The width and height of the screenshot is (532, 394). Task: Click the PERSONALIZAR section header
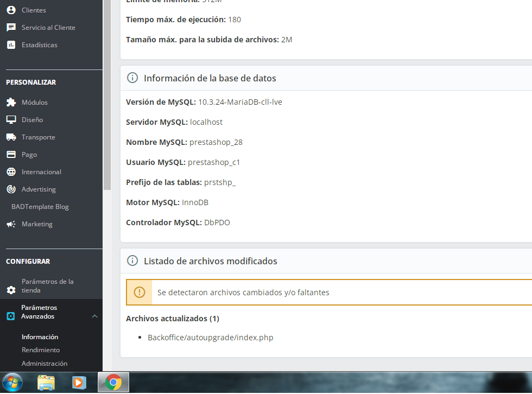[x=31, y=82]
